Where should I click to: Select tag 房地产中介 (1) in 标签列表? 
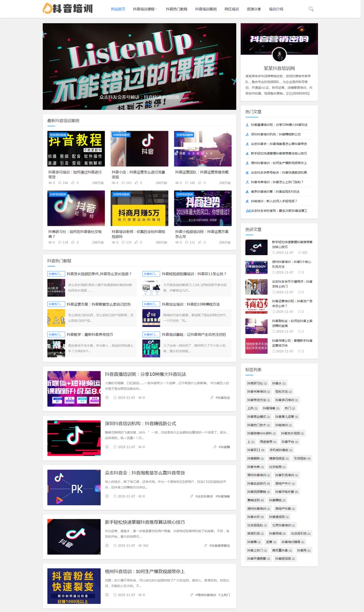[x=285, y=483]
